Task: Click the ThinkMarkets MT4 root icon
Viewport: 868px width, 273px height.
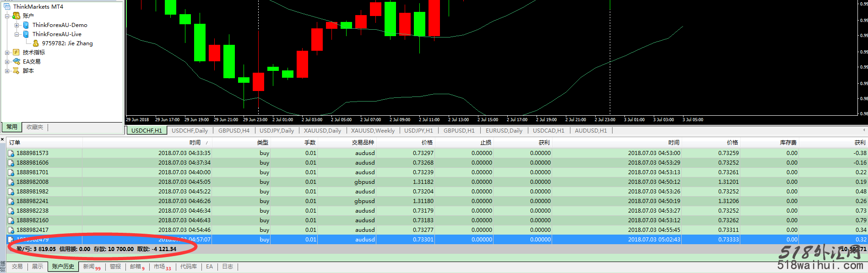Action: click(7, 6)
